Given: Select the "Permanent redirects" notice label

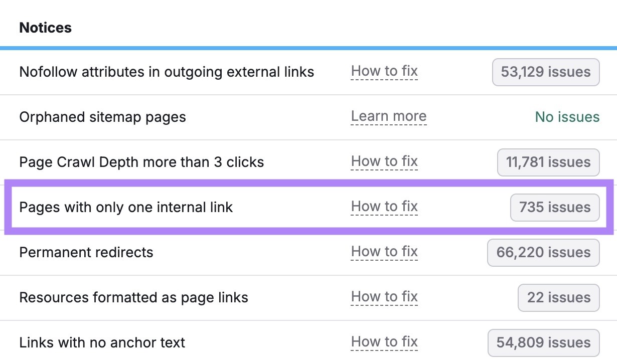Looking at the screenshot, I should [x=85, y=252].
